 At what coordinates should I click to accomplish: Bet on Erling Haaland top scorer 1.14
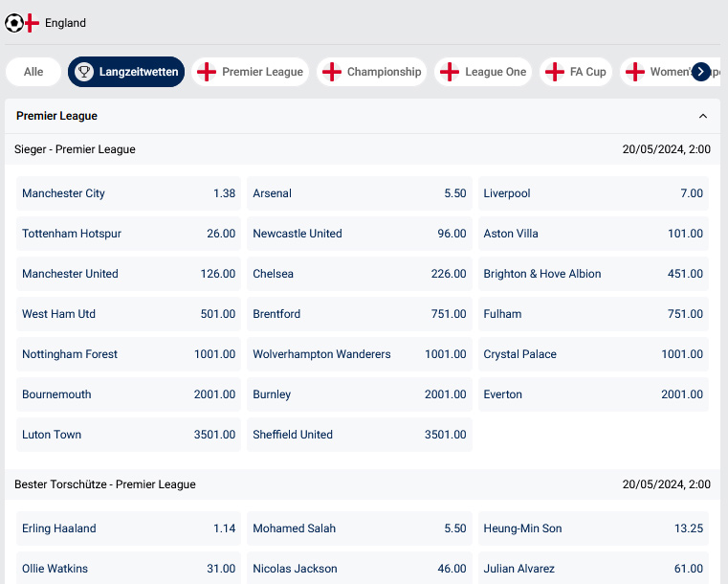click(x=128, y=528)
